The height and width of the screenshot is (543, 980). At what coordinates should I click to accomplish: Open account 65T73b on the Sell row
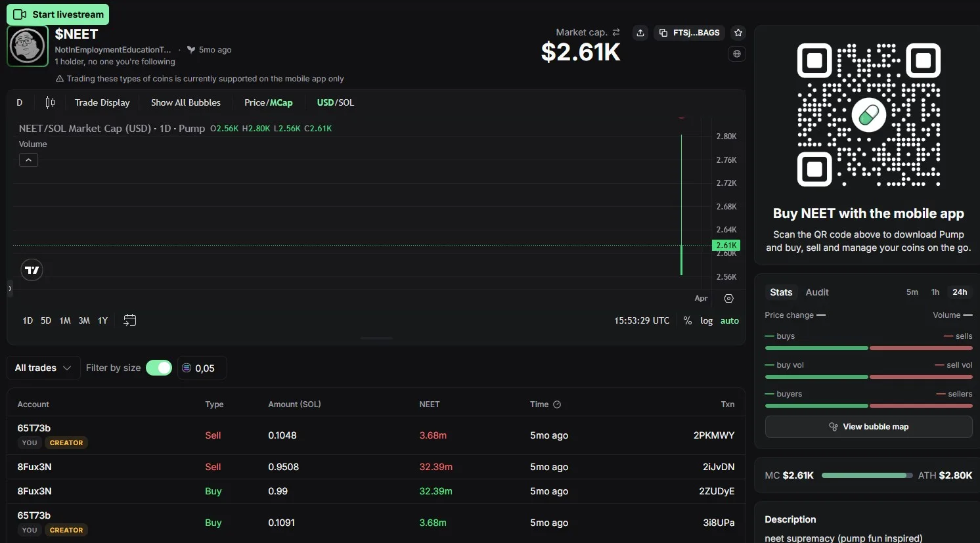[x=34, y=428]
